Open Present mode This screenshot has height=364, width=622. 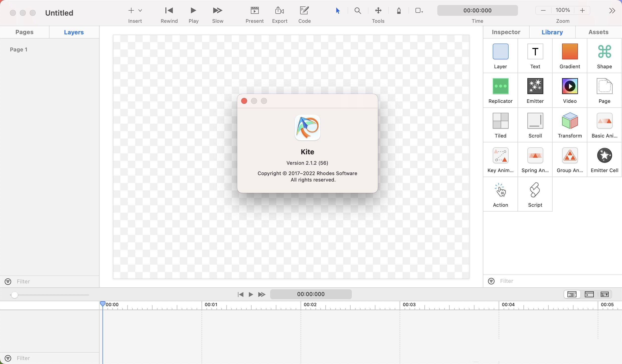coord(255,10)
